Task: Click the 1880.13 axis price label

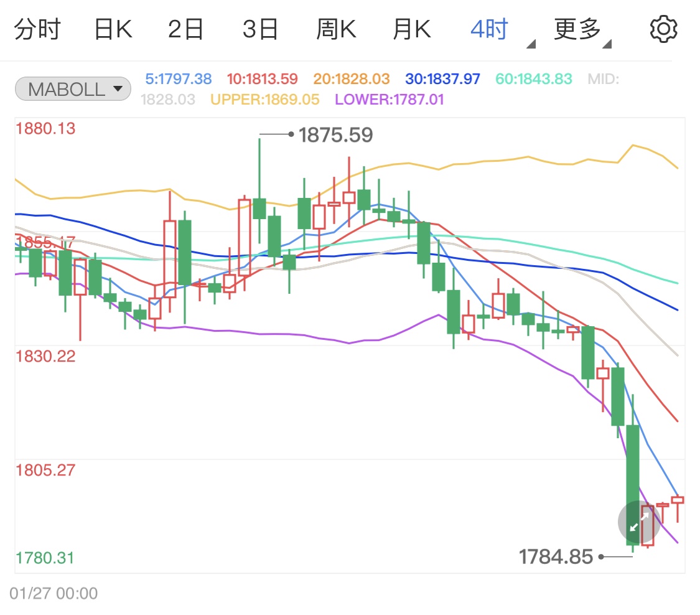Action: (x=45, y=129)
